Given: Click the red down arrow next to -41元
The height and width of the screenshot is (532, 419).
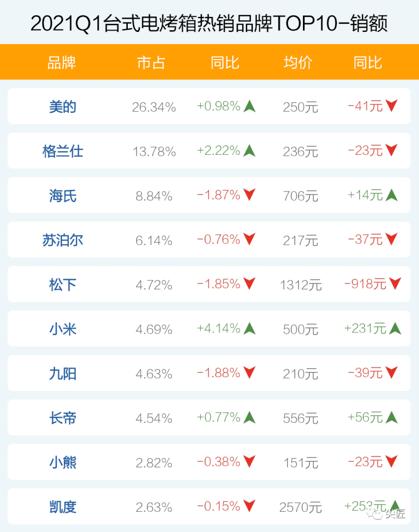Looking at the screenshot, I should tap(391, 106).
